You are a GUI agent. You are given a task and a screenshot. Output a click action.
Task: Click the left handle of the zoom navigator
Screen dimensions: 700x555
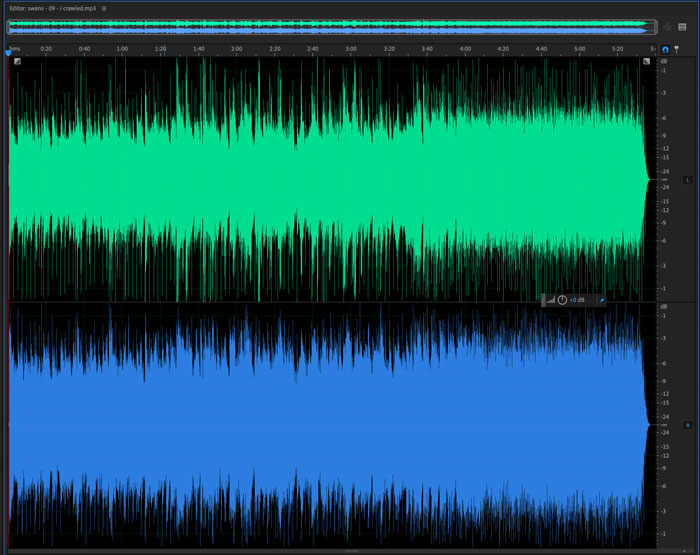point(8,27)
